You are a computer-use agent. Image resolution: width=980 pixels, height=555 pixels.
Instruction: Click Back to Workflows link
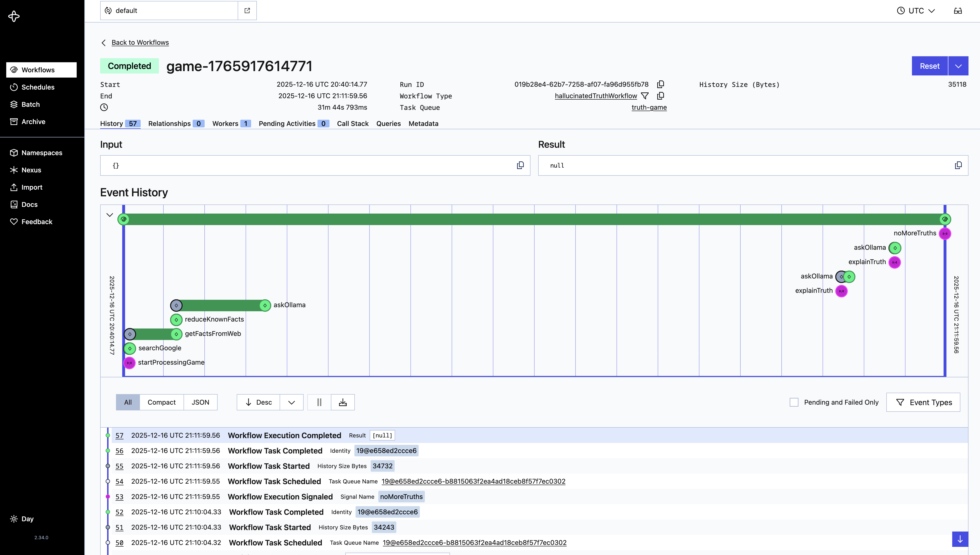pos(140,42)
